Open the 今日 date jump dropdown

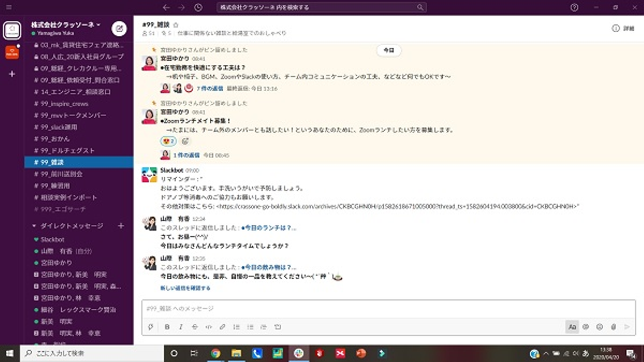click(389, 51)
